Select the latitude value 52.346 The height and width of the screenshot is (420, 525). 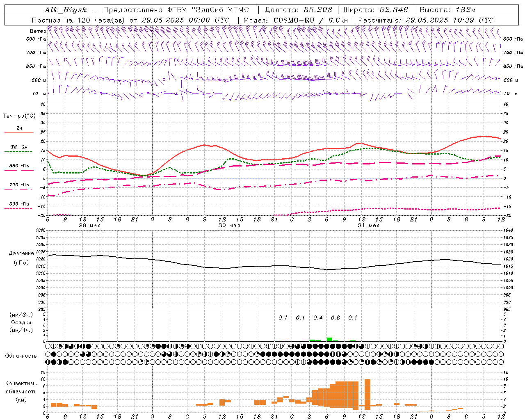coord(394,10)
